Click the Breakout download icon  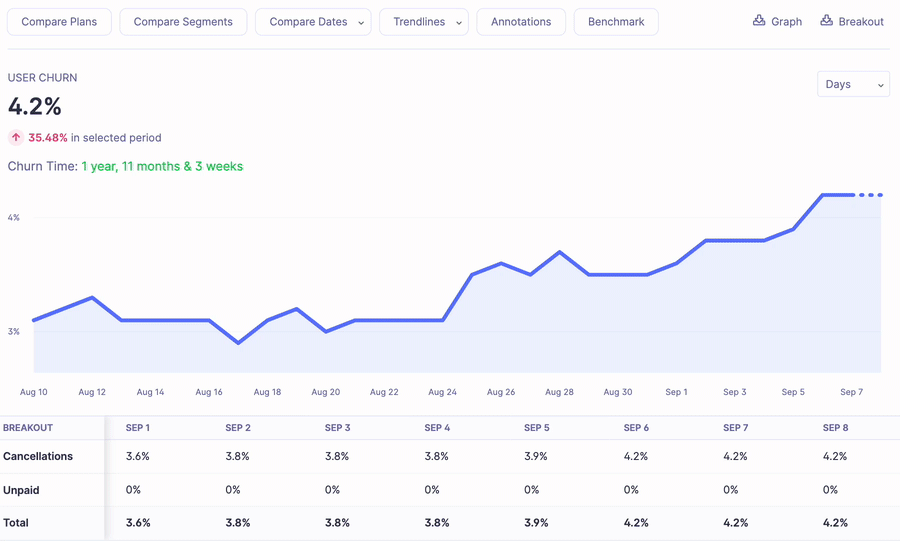click(x=826, y=20)
